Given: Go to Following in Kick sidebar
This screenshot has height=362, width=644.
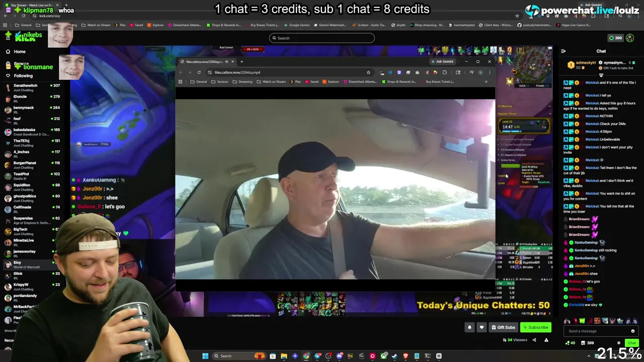Looking at the screenshot, I should pos(23,75).
